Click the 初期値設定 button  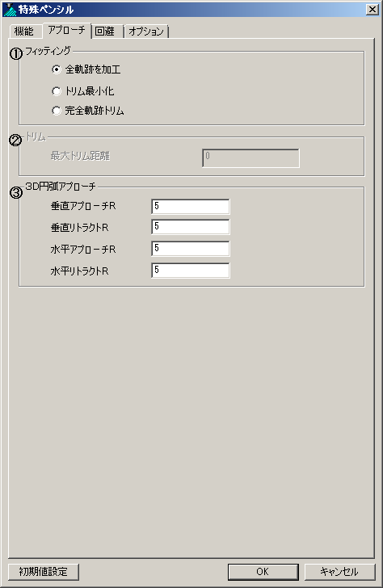coord(44,572)
